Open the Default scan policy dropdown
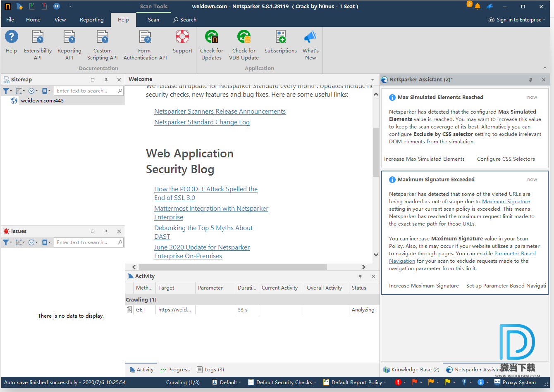554x392 pixels. pos(226,382)
